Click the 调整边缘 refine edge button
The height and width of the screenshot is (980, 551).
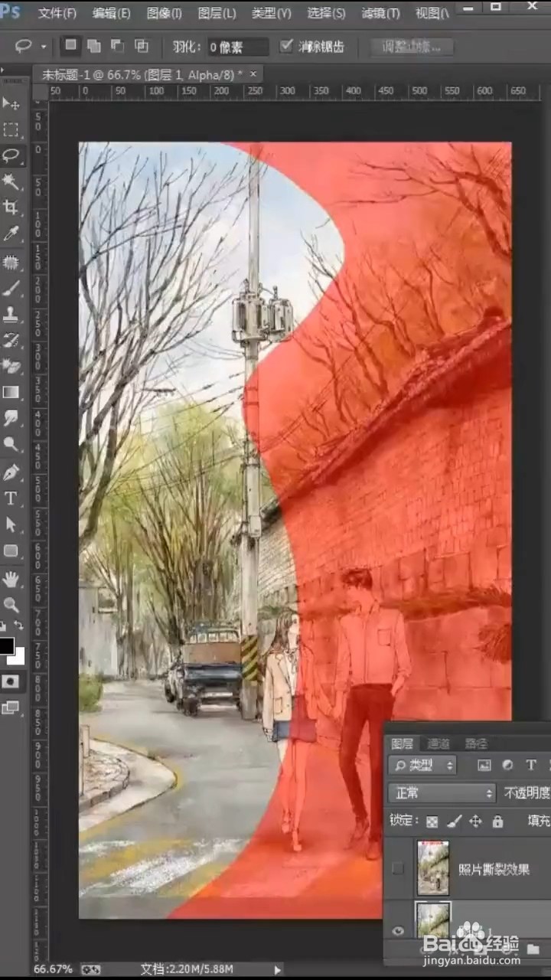412,46
